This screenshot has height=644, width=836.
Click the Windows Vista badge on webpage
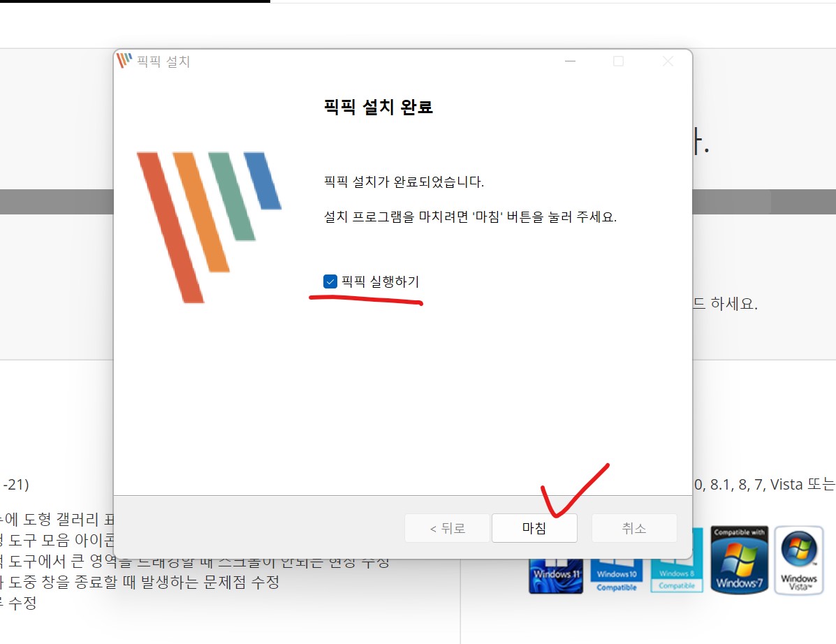tap(799, 559)
